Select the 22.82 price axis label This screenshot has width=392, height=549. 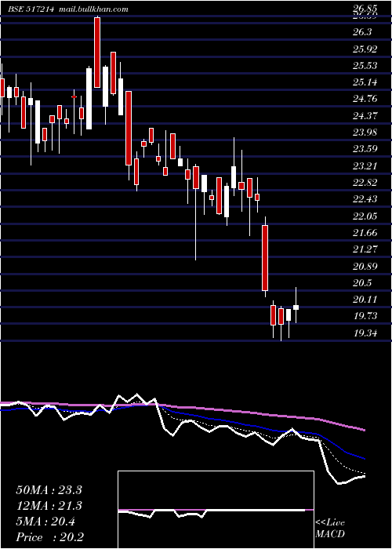365,183
